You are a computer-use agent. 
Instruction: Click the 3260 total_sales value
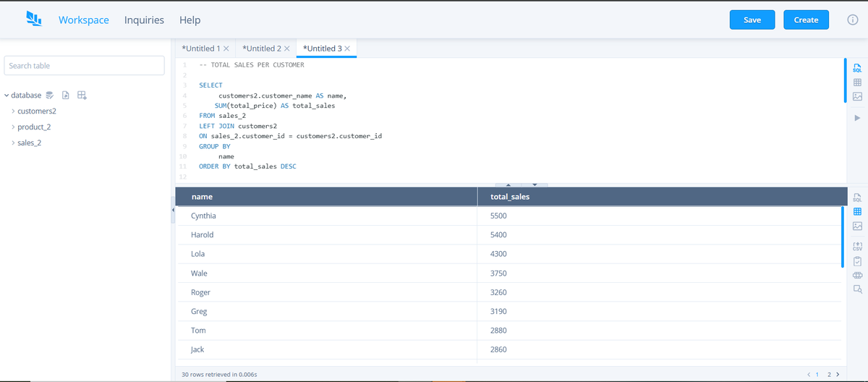click(x=498, y=292)
